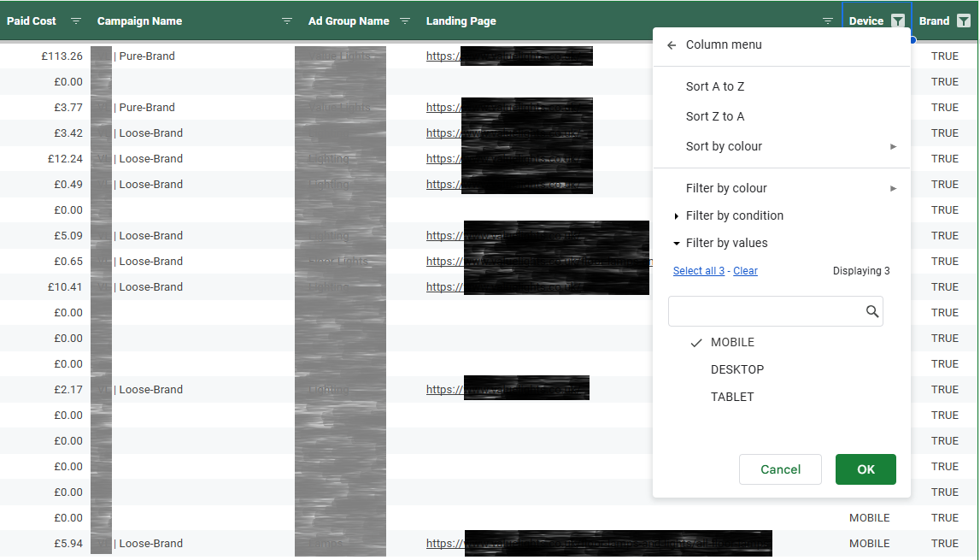Image resolution: width=980 pixels, height=560 pixels.
Task: Click the Select all 3 link
Action: (699, 271)
